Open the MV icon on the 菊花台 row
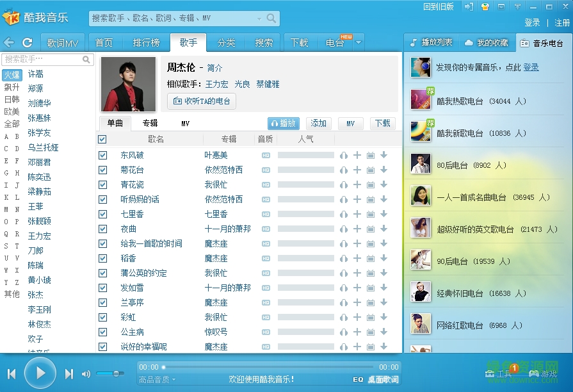The height and width of the screenshot is (392, 573). click(370, 170)
